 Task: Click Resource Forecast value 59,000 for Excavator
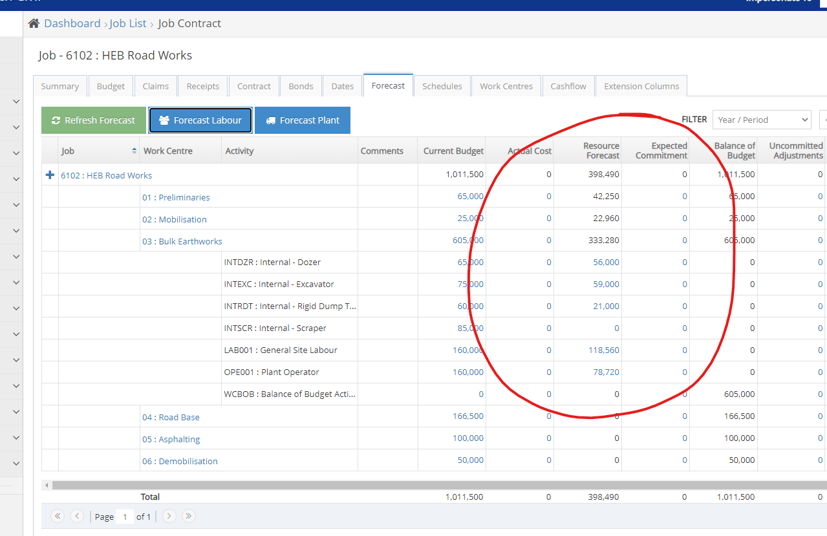[x=606, y=284]
